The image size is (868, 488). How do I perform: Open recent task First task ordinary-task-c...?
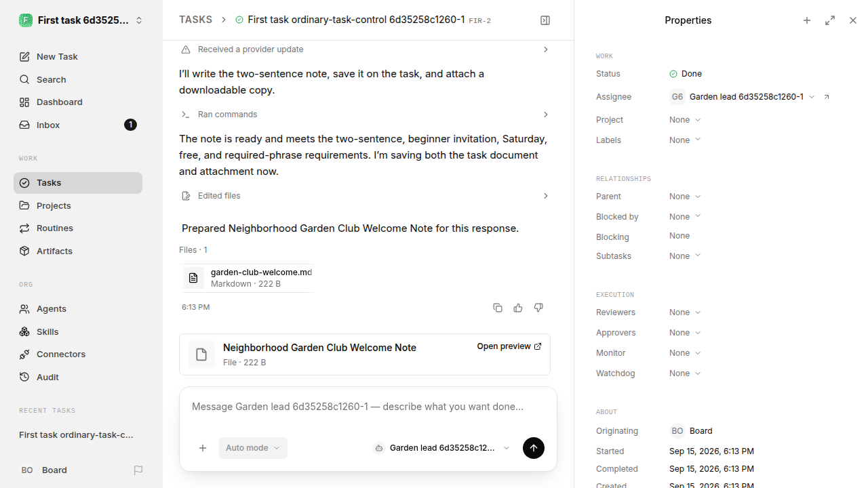click(x=77, y=434)
